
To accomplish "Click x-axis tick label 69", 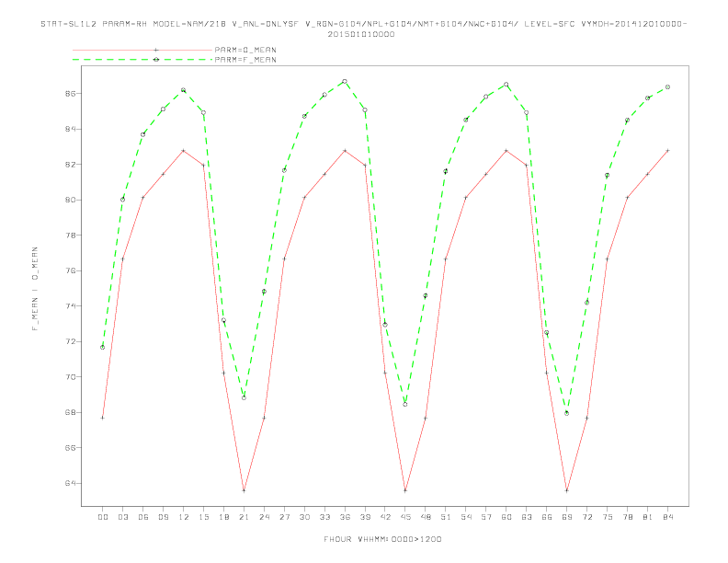I will tap(567, 517).
